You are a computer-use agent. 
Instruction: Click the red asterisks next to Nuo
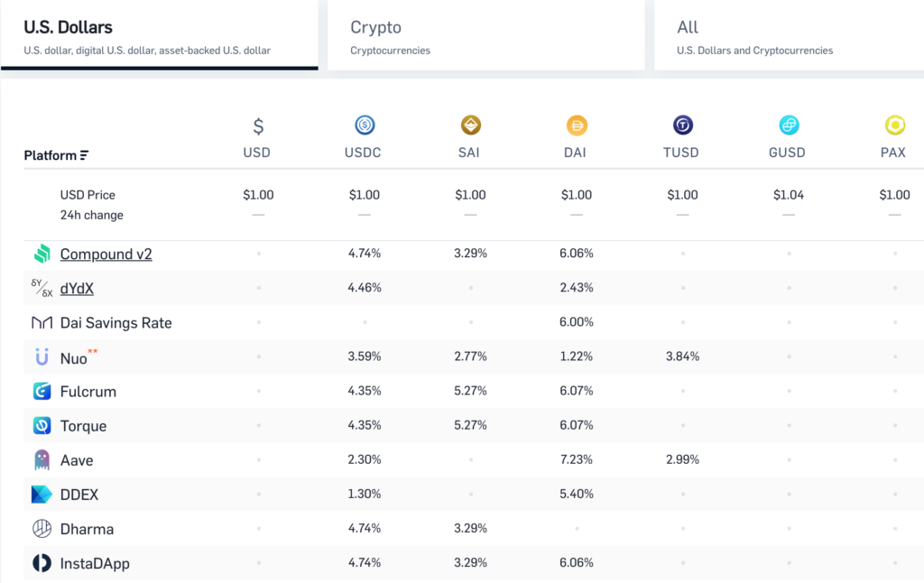(x=93, y=351)
